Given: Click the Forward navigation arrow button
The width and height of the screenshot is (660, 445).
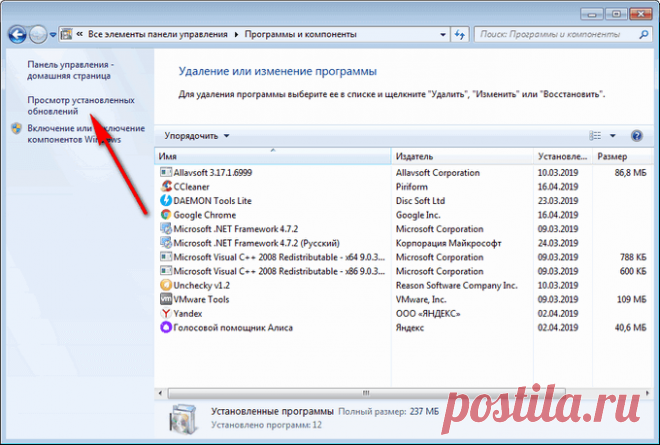Looking at the screenshot, I should click(x=38, y=35).
